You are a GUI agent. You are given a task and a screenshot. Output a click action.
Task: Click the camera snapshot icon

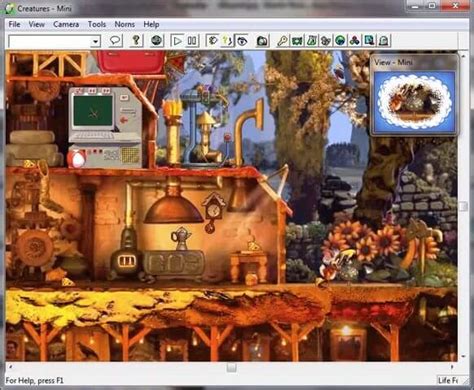coord(262,41)
